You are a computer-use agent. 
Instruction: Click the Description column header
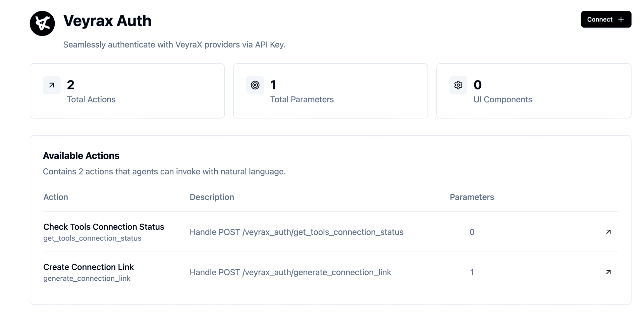coord(212,197)
